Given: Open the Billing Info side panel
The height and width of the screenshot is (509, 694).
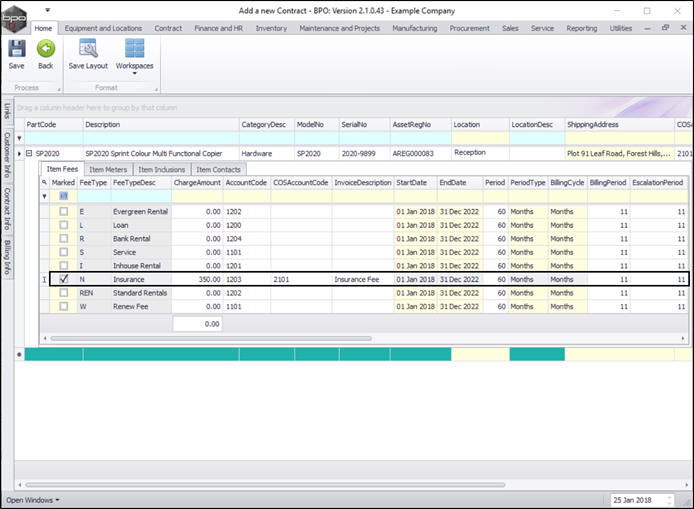Looking at the screenshot, I should click(6, 257).
